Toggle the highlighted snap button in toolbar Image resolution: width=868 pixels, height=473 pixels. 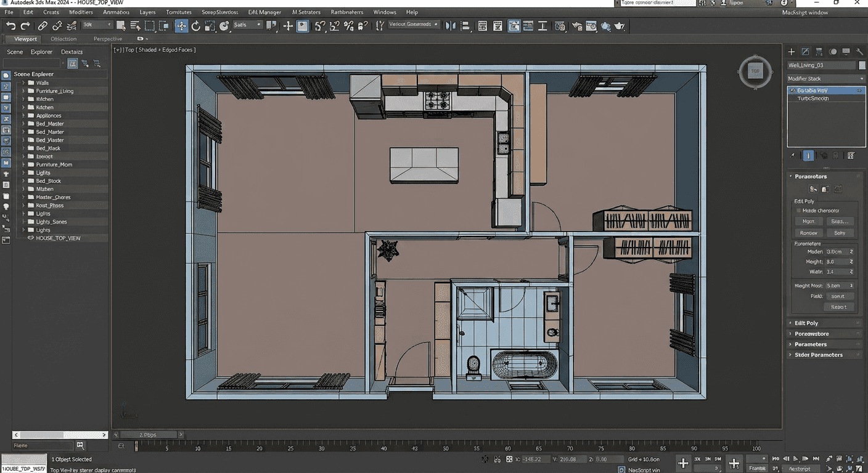point(303,26)
